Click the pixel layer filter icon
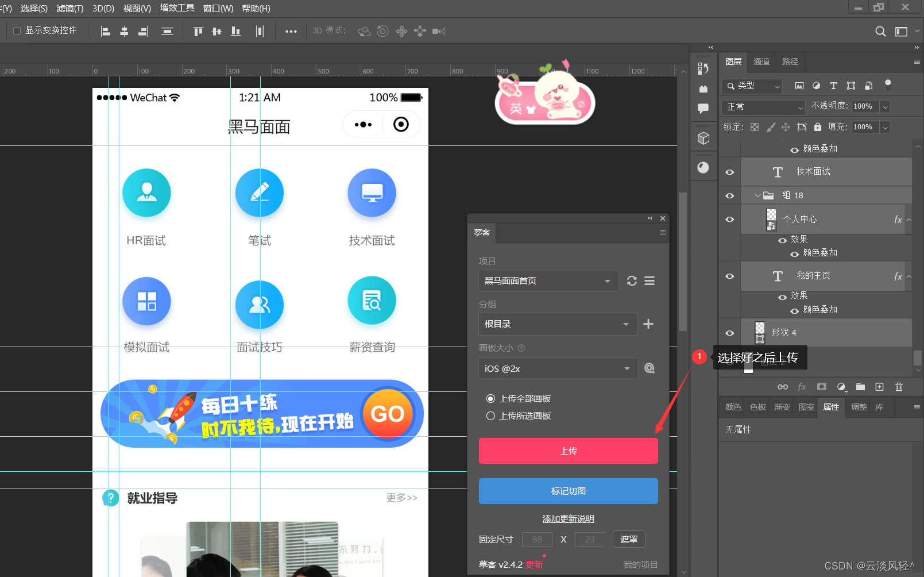Screen dimensions: 924x577 799,86
